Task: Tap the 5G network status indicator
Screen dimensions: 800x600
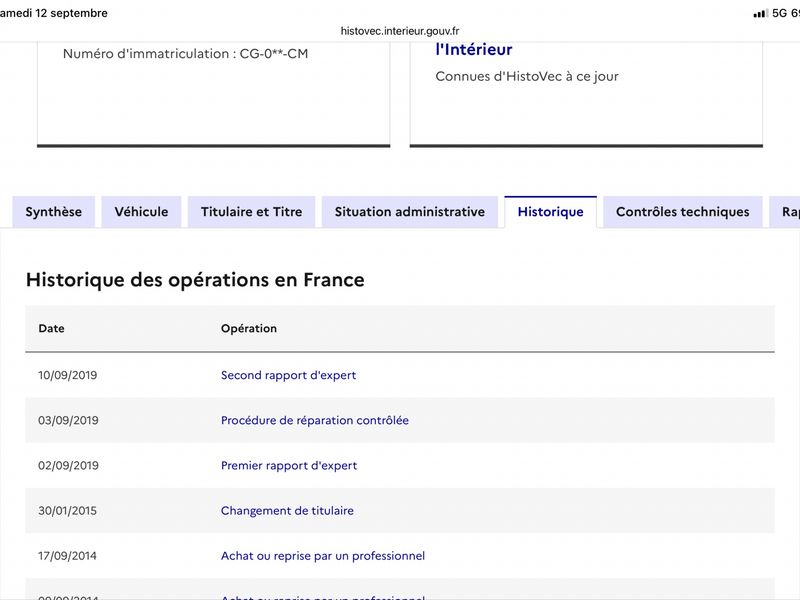Action: click(780, 13)
